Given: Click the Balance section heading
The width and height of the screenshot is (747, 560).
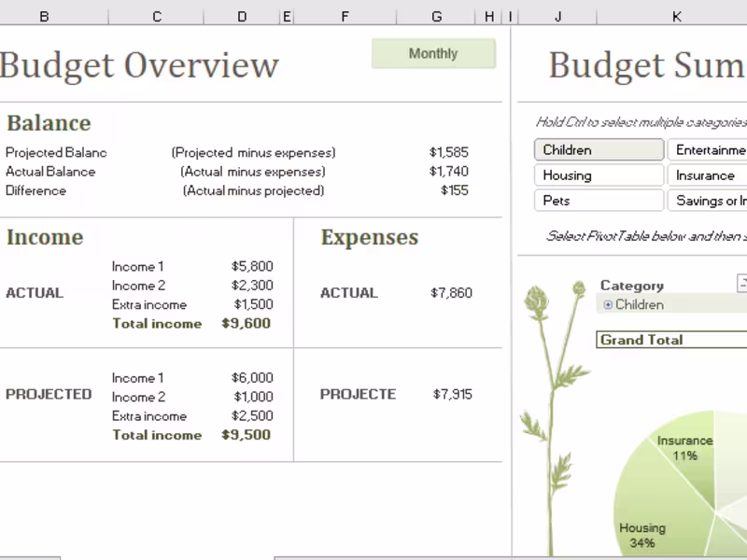Looking at the screenshot, I should pyautogui.click(x=49, y=123).
